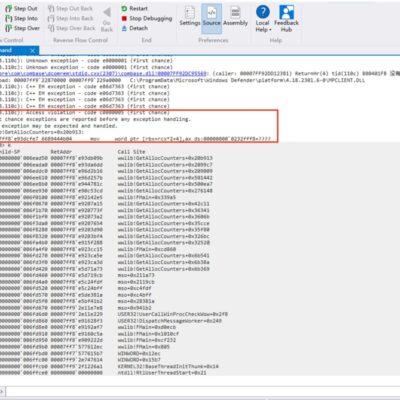
Task: Select the KERNEL32!BaseThreadInitThunk+0x14 frame
Action: click(x=168, y=366)
